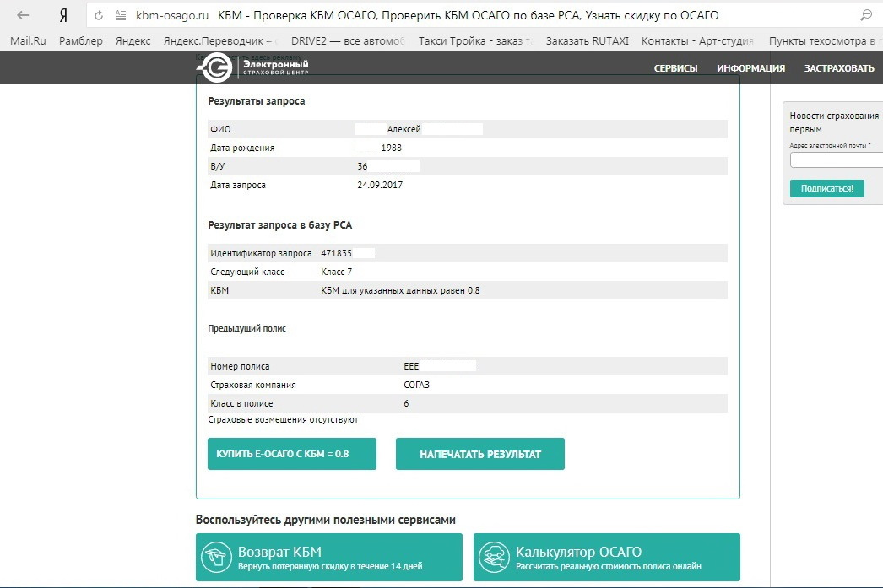
Task: Open the Такси Тройка bookmark
Action: [474, 41]
